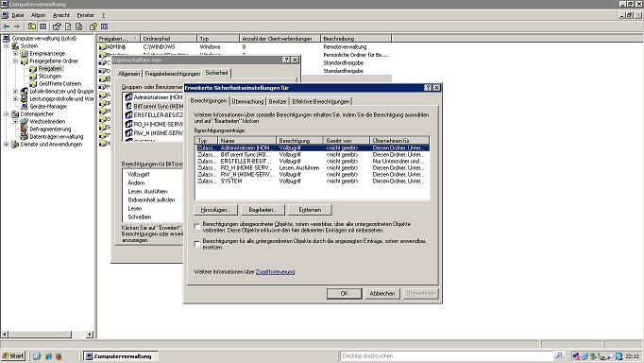
Task: Open the Start menu
Action: click(13, 356)
